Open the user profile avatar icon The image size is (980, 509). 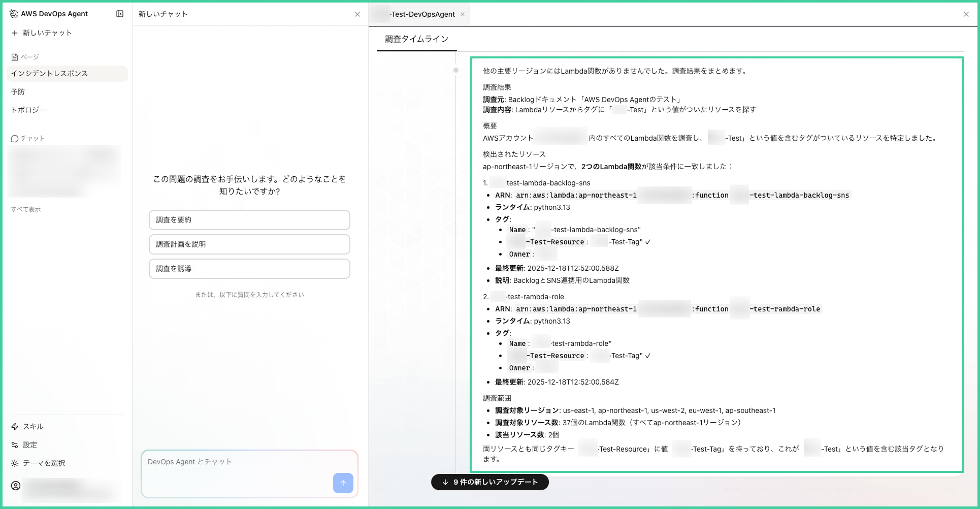tap(16, 486)
